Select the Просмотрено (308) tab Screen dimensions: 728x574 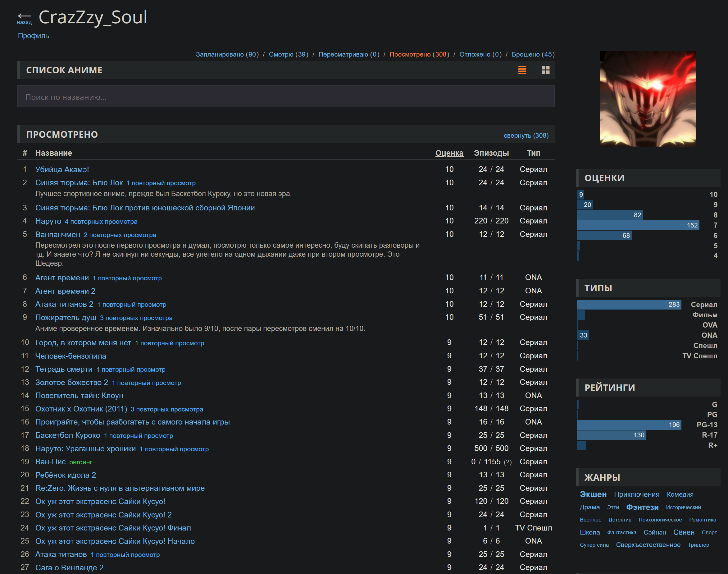coord(419,54)
